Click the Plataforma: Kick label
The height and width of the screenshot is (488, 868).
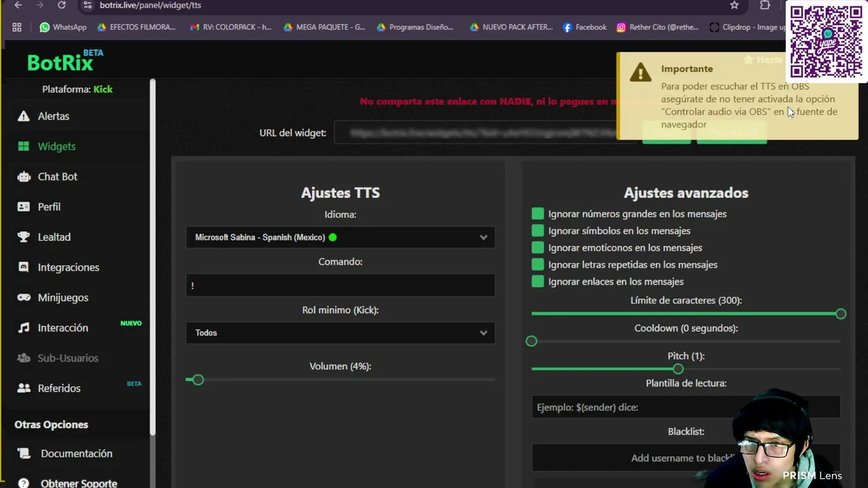point(77,89)
